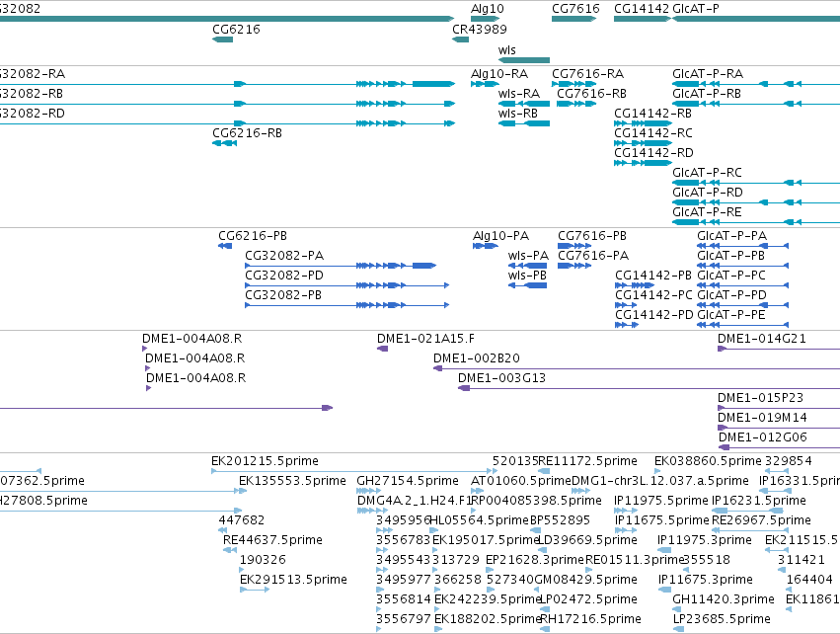Select the DME1-002B20 clone label
The width and height of the screenshot is (840, 634).
click(477, 358)
